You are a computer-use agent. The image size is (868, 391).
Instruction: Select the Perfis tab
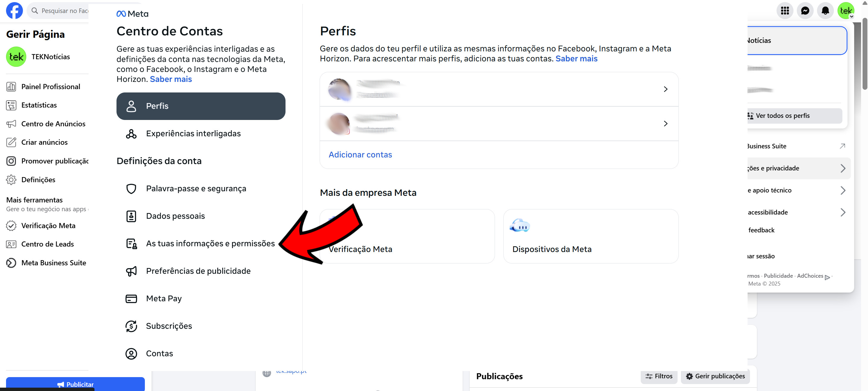click(201, 106)
